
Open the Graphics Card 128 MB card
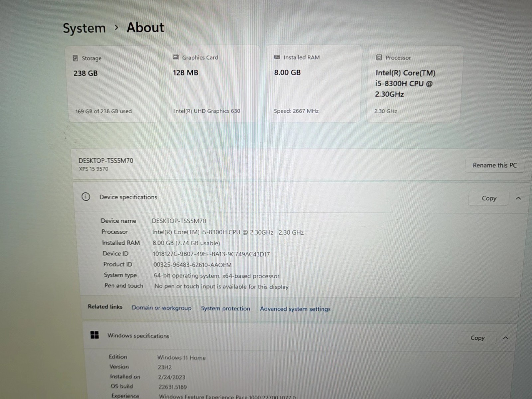point(213,84)
